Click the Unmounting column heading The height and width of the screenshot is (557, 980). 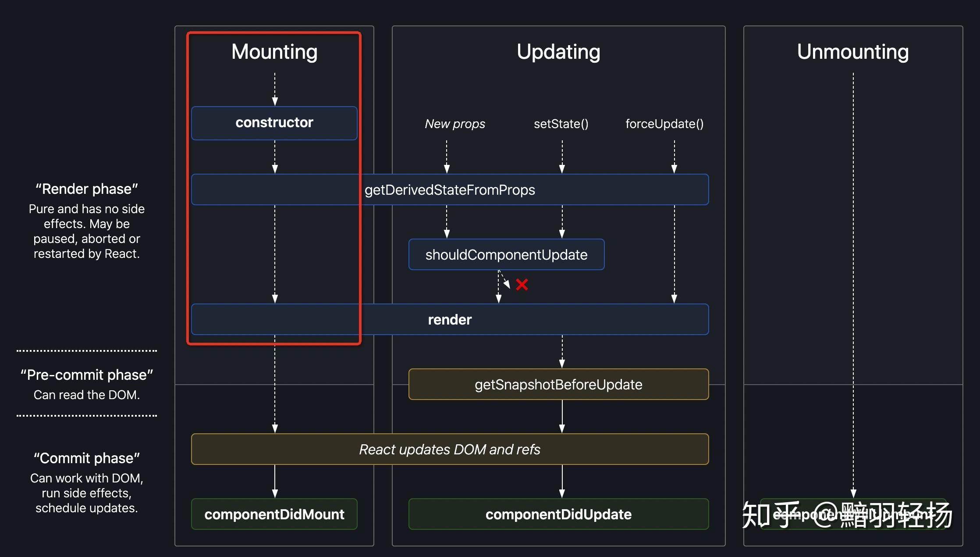tap(853, 52)
